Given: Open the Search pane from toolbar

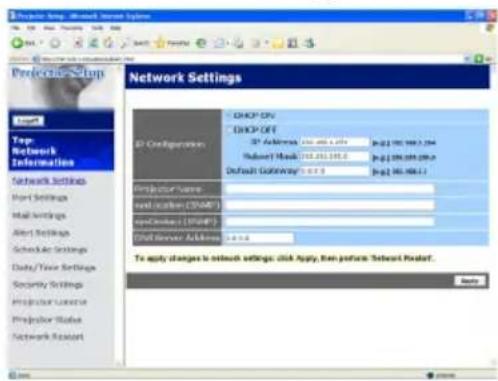Looking at the screenshot, I should 135,43.
